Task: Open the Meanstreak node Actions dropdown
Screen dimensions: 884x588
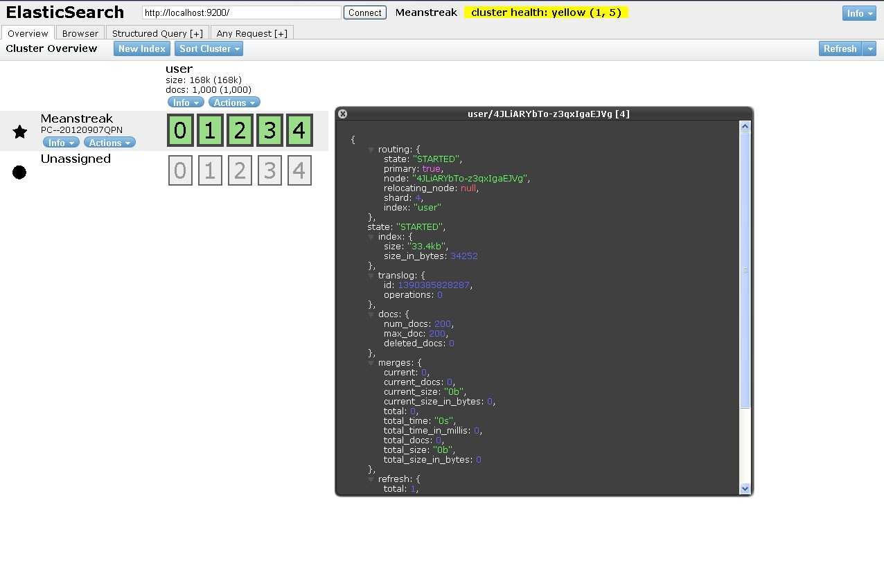Action: click(x=109, y=143)
